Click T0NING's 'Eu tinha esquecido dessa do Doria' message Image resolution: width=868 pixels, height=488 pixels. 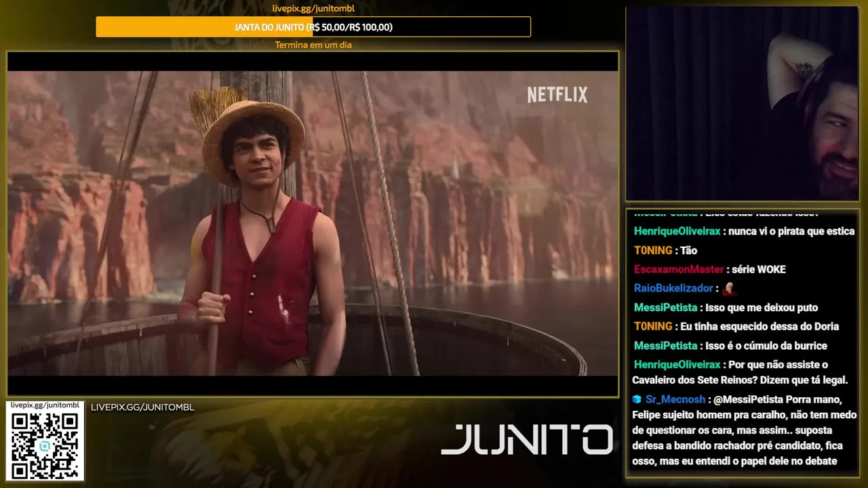[736, 327]
